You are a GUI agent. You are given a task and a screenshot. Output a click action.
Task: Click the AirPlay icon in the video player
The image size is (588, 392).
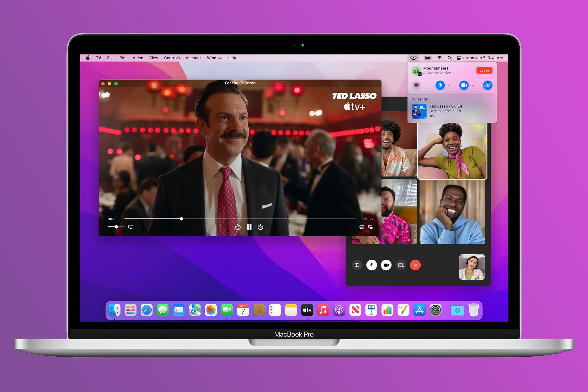tap(131, 227)
